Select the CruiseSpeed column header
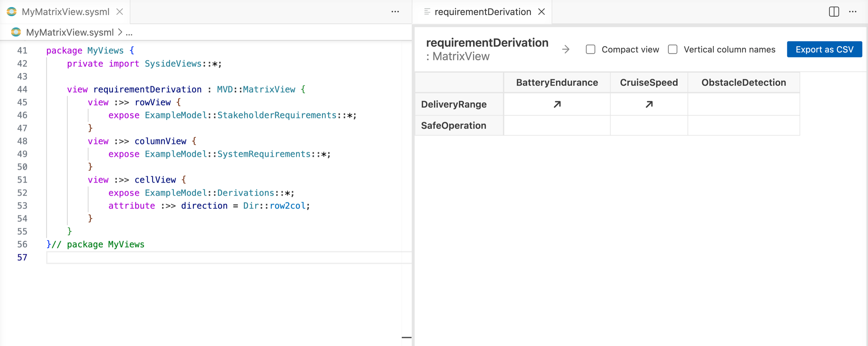Screen dimensions: 868x346 click(649, 83)
